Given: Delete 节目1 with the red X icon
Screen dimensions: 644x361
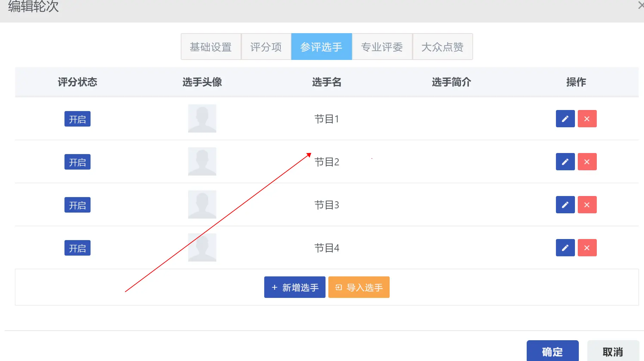Looking at the screenshot, I should pyautogui.click(x=587, y=119).
